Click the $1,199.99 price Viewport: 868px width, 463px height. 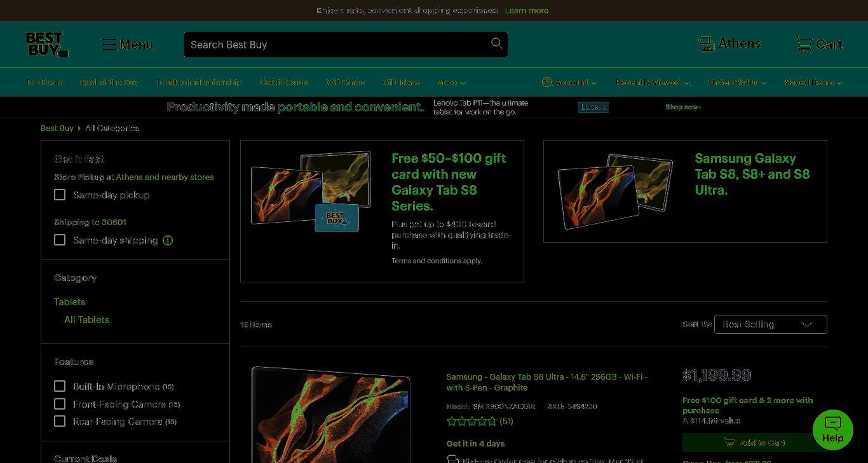tap(717, 375)
